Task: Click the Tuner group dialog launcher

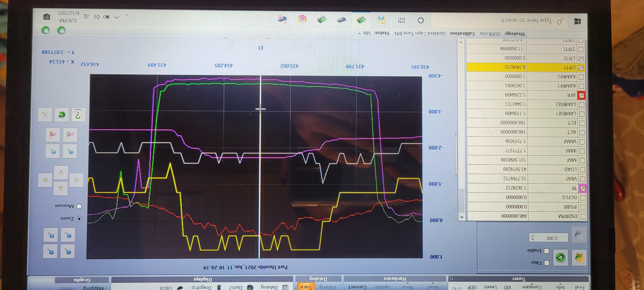Action: (x=451, y=278)
